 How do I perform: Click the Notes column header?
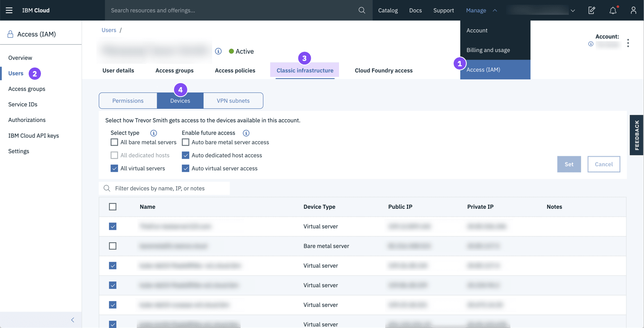point(554,207)
